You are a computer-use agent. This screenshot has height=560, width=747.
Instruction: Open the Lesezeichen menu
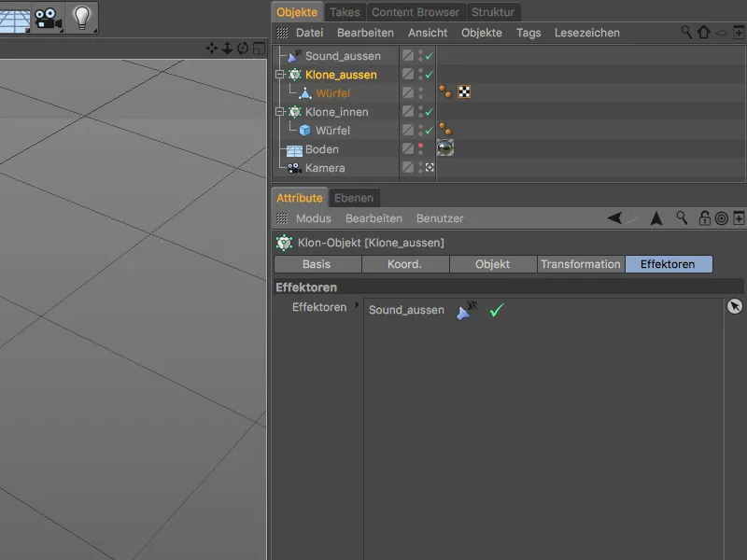[587, 33]
